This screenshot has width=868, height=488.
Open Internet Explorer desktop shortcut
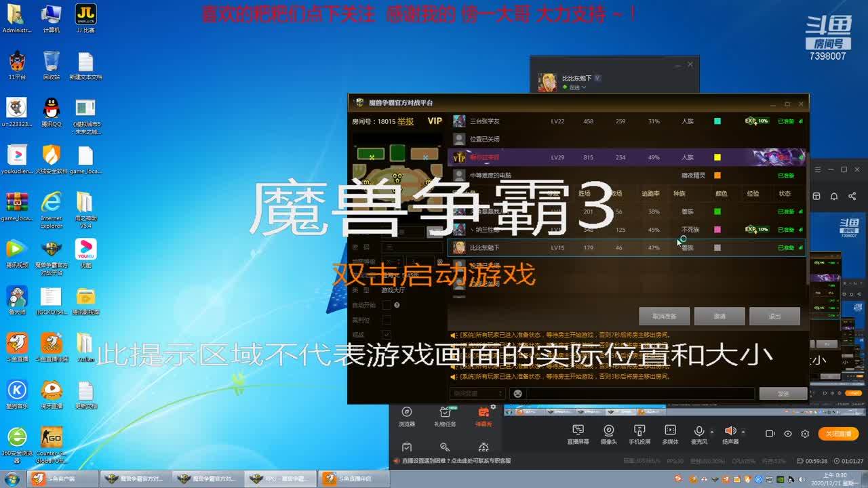[x=52, y=209]
